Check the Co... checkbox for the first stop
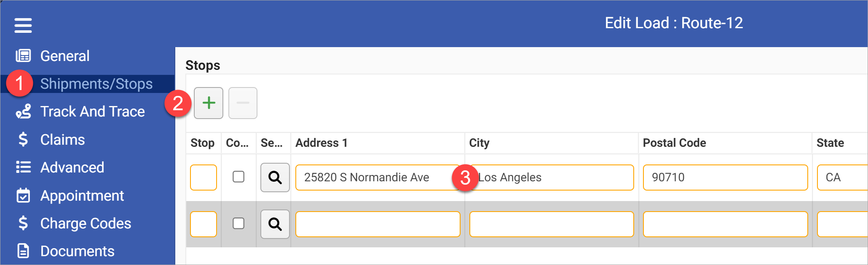 pos(238,177)
